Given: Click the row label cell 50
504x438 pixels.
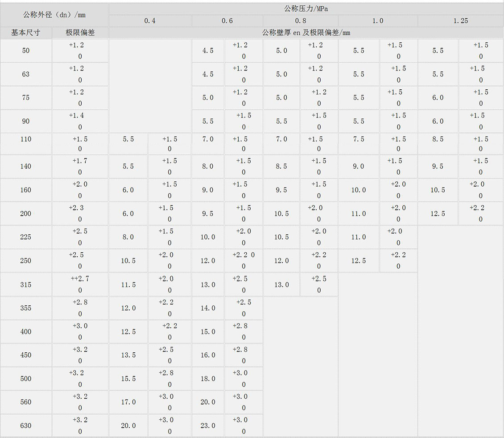Looking at the screenshot, I should click(x=26, y=50).
